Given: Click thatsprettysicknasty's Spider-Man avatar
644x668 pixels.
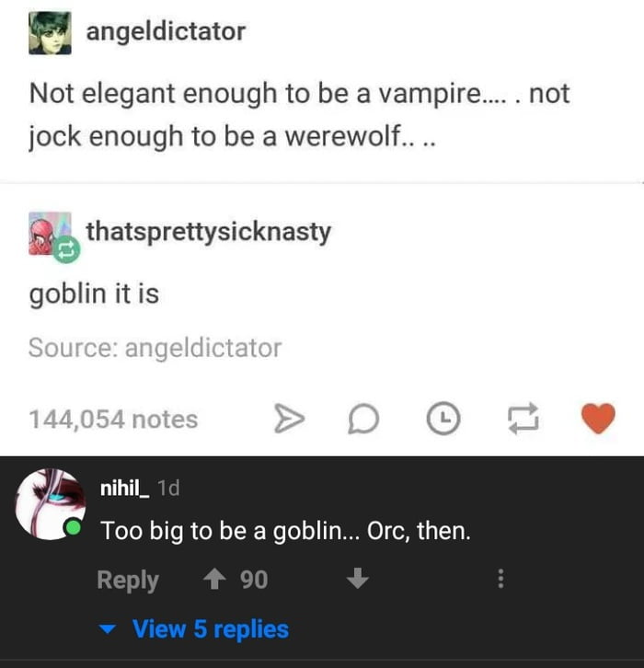Looking at the screenshot, I should pyautogui.click(x=46, y=233).
